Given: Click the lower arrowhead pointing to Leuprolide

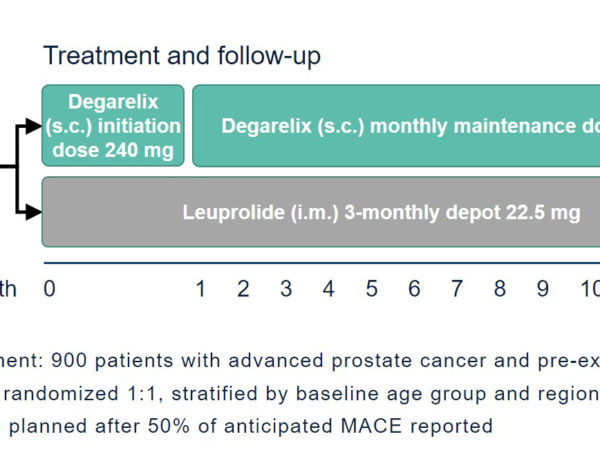Looking at the screenshot, I should (33, 212).
